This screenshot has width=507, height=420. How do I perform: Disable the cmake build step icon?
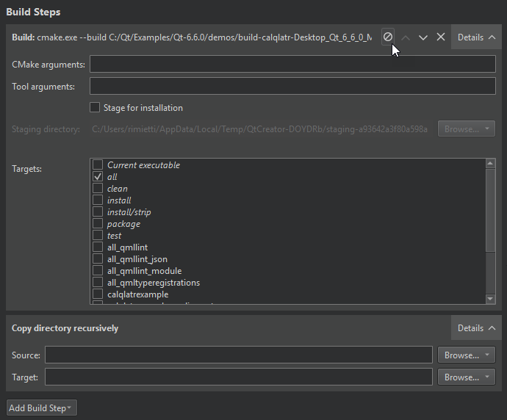(388, 37)
